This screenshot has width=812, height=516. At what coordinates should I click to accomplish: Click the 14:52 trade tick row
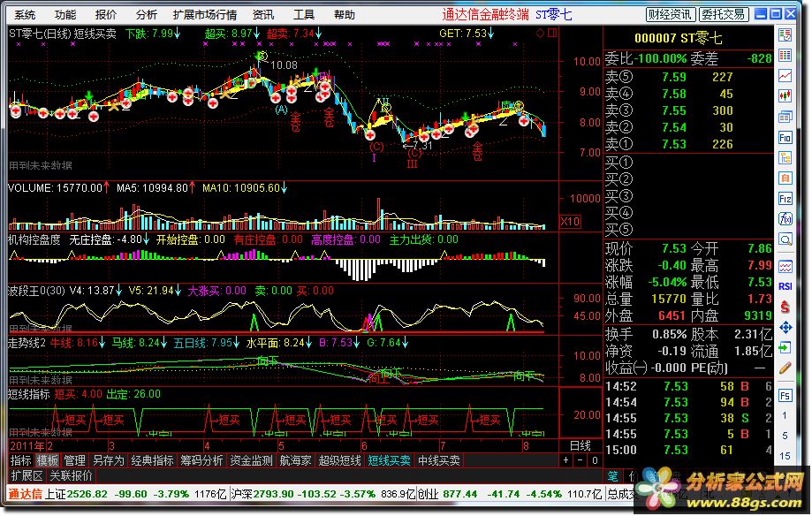[687, 386]
